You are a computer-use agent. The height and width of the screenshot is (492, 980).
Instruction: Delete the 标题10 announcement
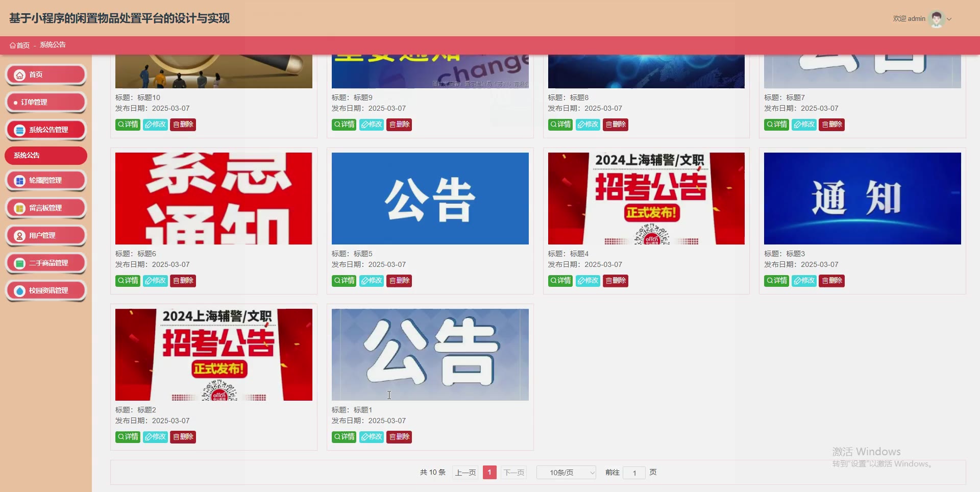coord(183,125)
